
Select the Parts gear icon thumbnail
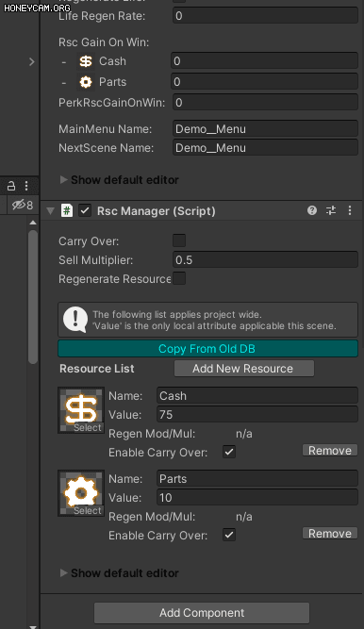pos(81,493)
